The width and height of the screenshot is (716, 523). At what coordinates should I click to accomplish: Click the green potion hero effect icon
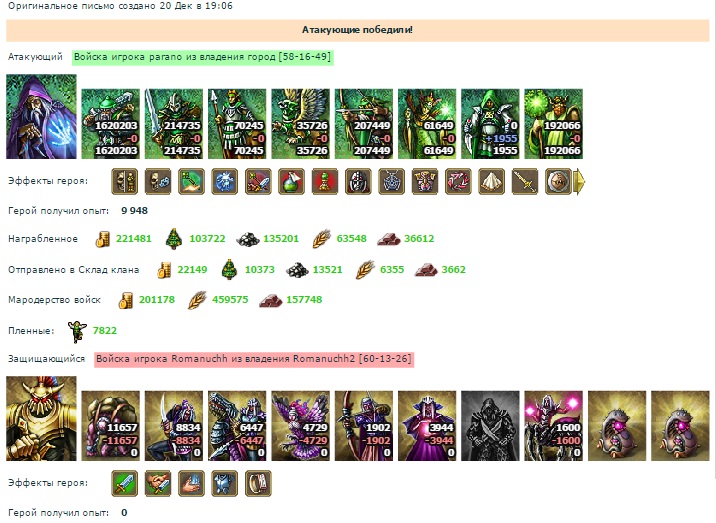(291, 182)
